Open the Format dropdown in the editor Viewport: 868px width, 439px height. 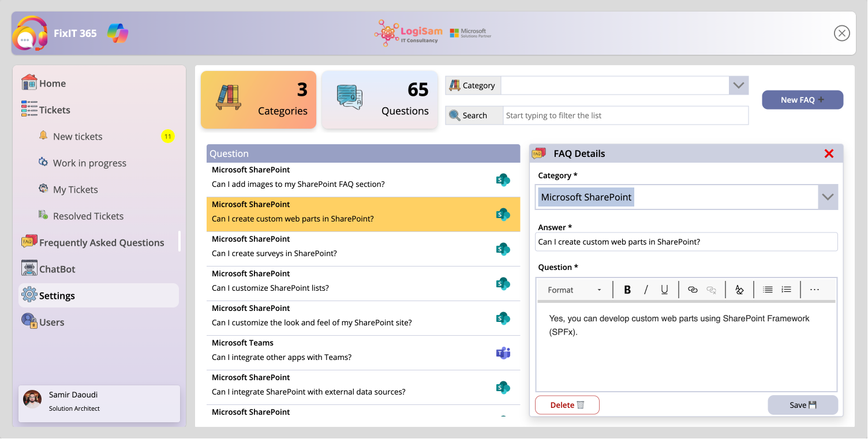(574, 290)
